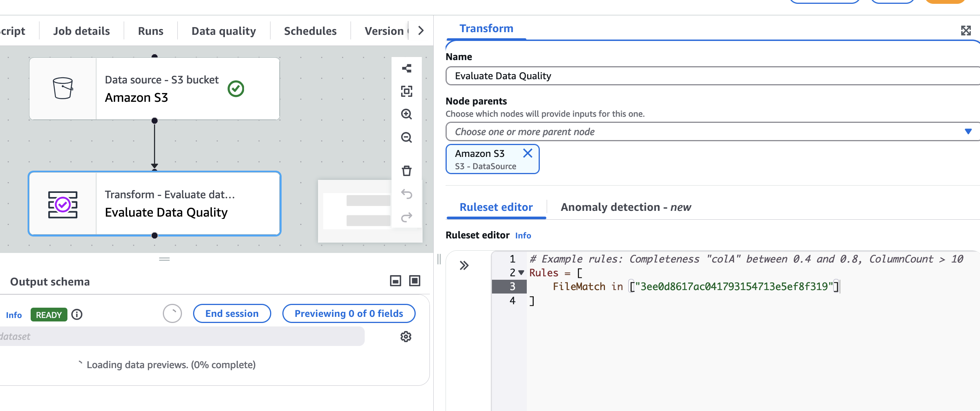Viewport: 980px width, 411px height.
Task: Zoom in on the job canvas
Action: [x=406, y=114]
